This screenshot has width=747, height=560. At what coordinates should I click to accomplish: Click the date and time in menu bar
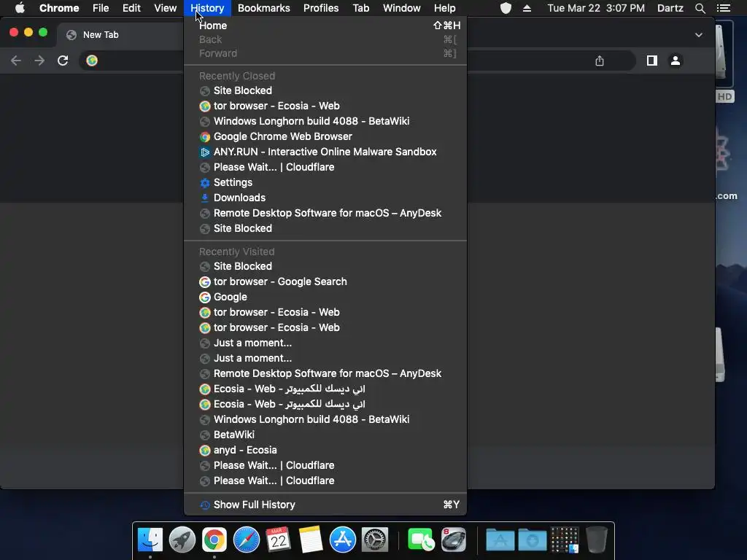point(596,8)
